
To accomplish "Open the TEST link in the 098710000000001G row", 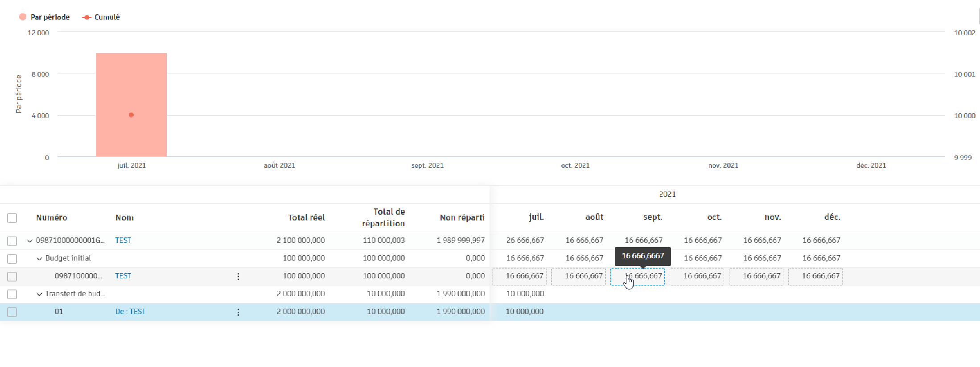I will pos(123,241).
